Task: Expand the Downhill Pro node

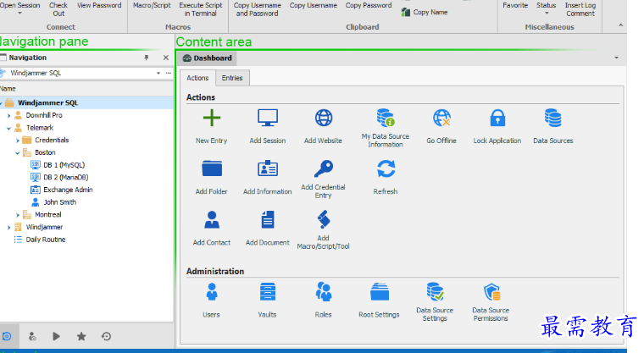Action: pyautogui.click(x=8, y=116)
